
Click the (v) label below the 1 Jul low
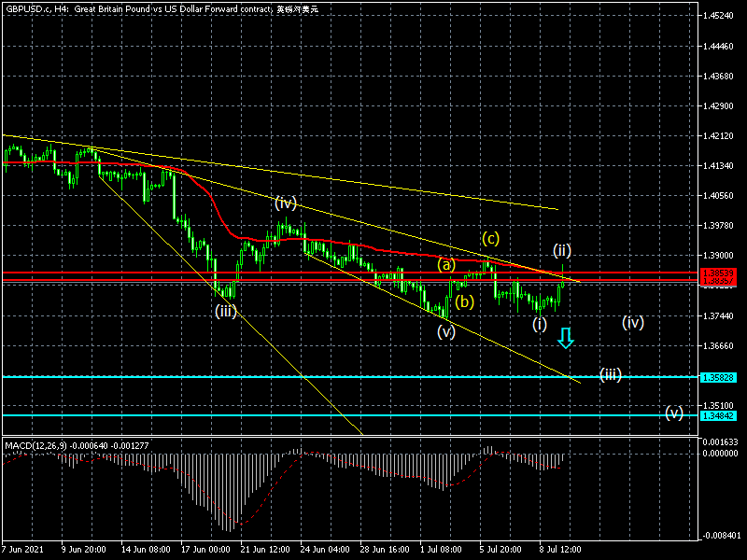point(446,331)
